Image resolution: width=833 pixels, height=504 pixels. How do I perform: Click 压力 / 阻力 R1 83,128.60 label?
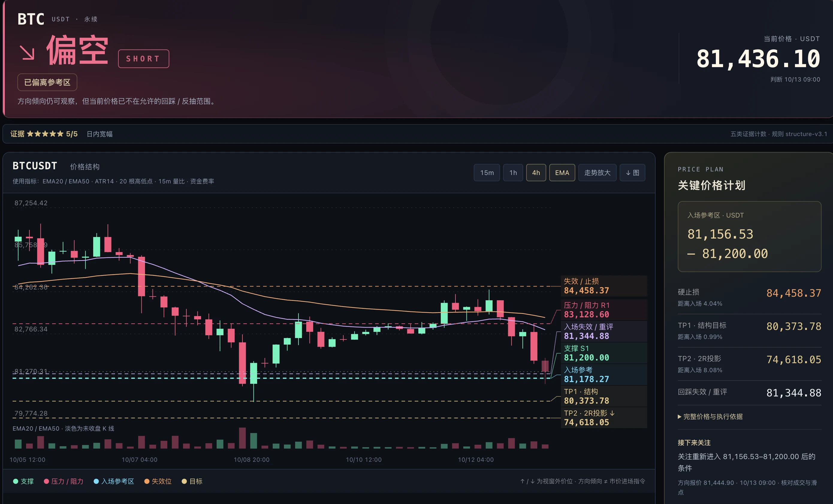click(x=604, y=310)
